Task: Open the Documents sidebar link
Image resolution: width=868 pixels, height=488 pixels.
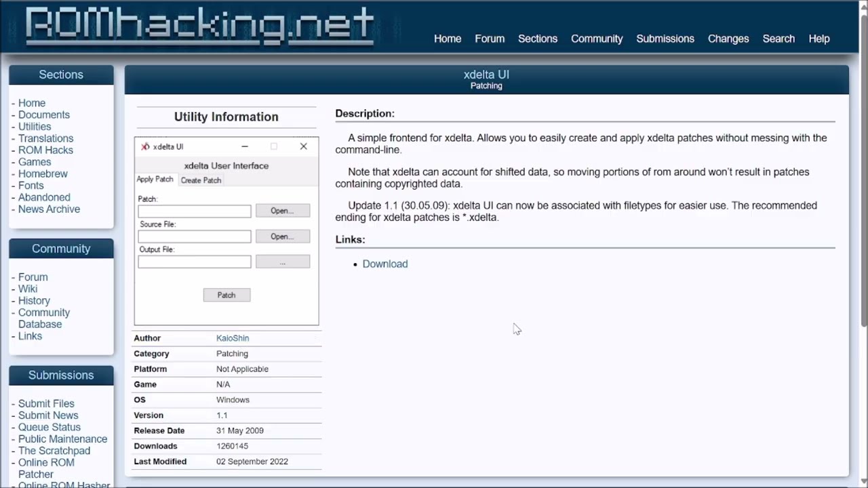Action: (x=44, y=115)
